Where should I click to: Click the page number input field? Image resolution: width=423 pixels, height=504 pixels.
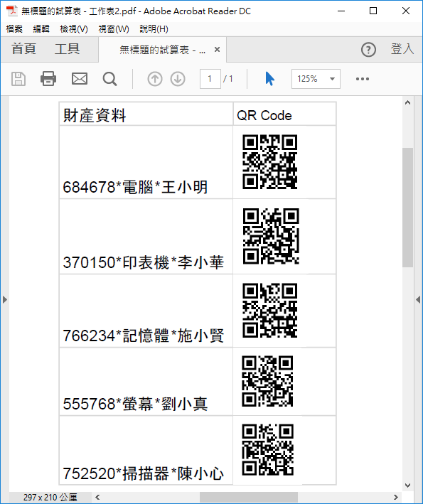pos(210,79)
